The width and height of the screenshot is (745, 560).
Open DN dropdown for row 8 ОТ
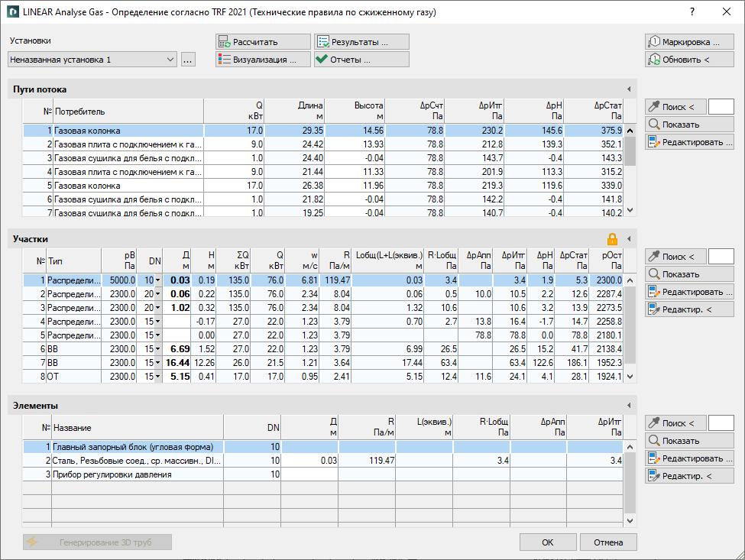157,377
